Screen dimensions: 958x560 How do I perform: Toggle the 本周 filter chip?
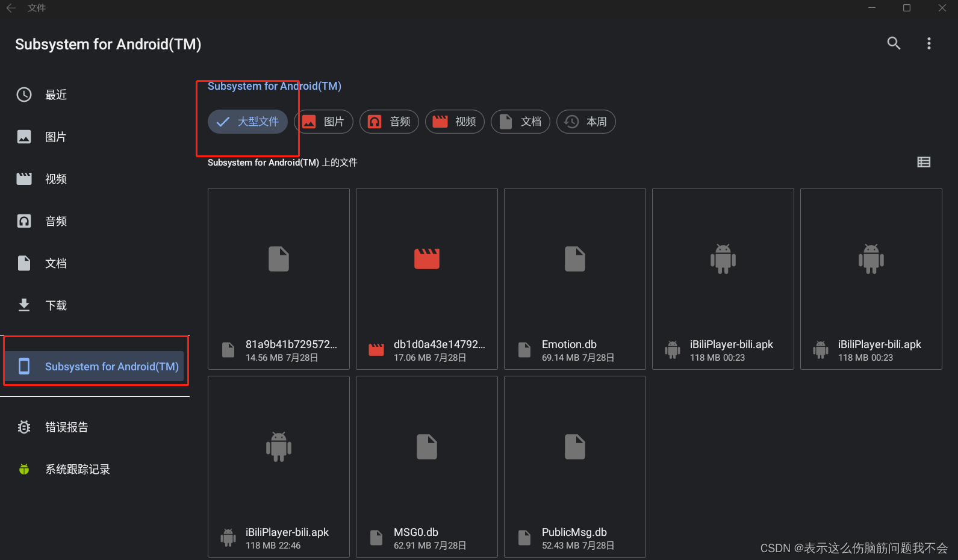pyautogui.click(x=586, y=122)
